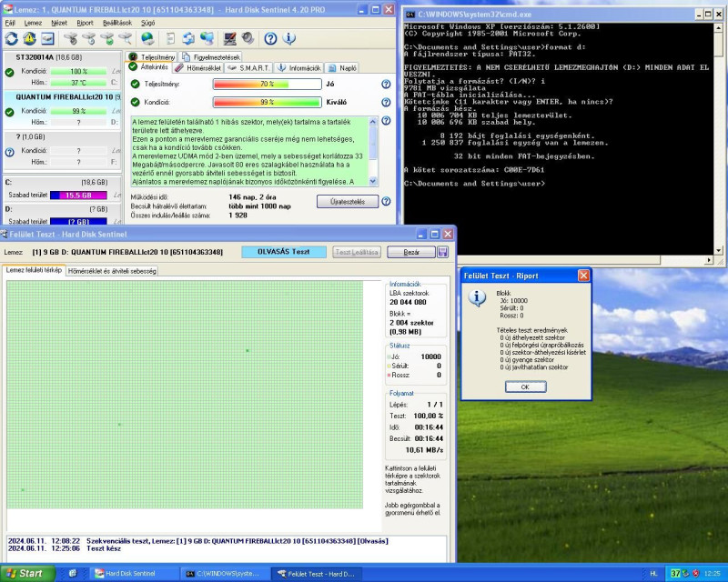Click the help icon beside Kondíció Kiváló rating
Screen dimensions: 728x582
tap(386, 102)
